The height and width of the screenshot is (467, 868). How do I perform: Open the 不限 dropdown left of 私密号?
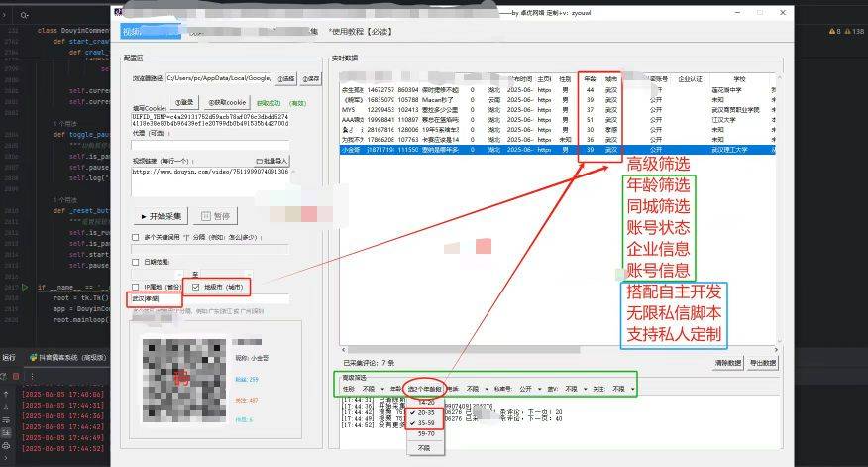click(x=477, y=389)
